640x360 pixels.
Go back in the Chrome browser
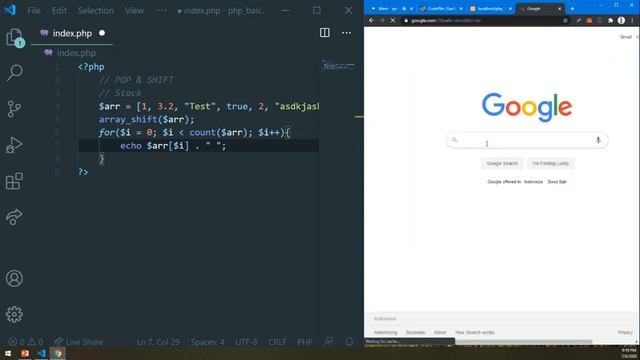click(x=371, y=20)
